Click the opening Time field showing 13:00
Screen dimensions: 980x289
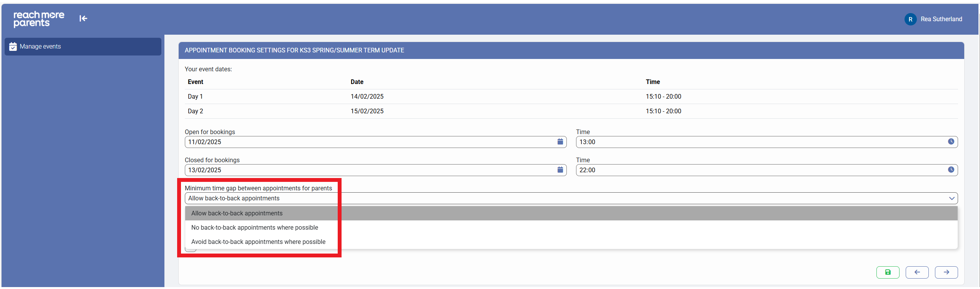coord(761,142)
